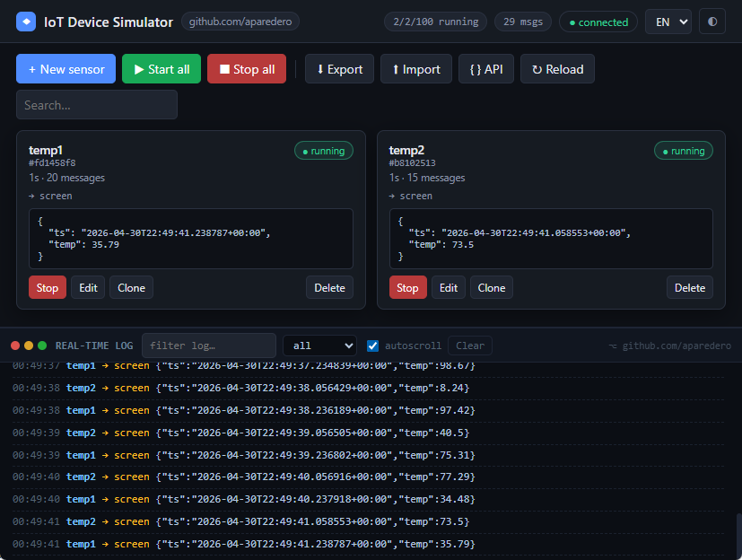The height and width of the screenshot is (560, 742).
Task: Click the temp2 card title
Action: (406, 150)
